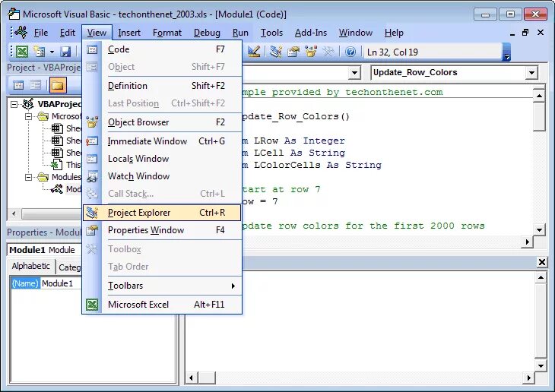Choose Watch Window menu entry
Screen dimensions: 555x392
pyautogui.click(x=163, y=176)
